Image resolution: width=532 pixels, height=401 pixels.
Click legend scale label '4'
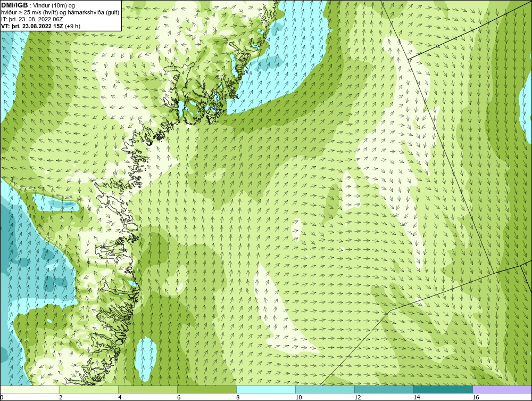[x=119, y=397]
